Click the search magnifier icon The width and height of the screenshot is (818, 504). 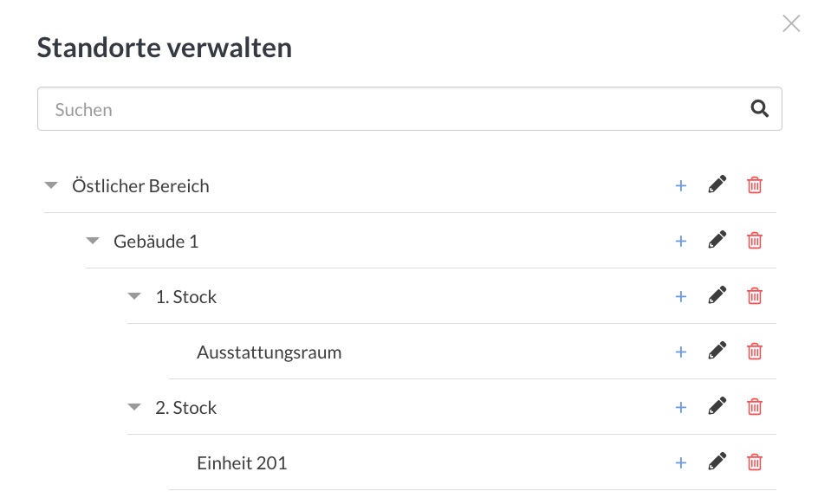[x=760, y=109]
